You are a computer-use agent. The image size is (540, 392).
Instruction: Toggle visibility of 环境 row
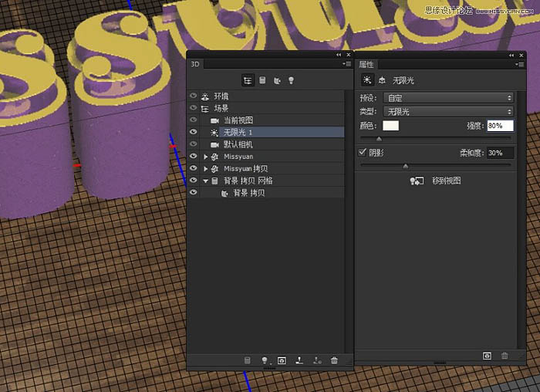[x=193, y=96]
